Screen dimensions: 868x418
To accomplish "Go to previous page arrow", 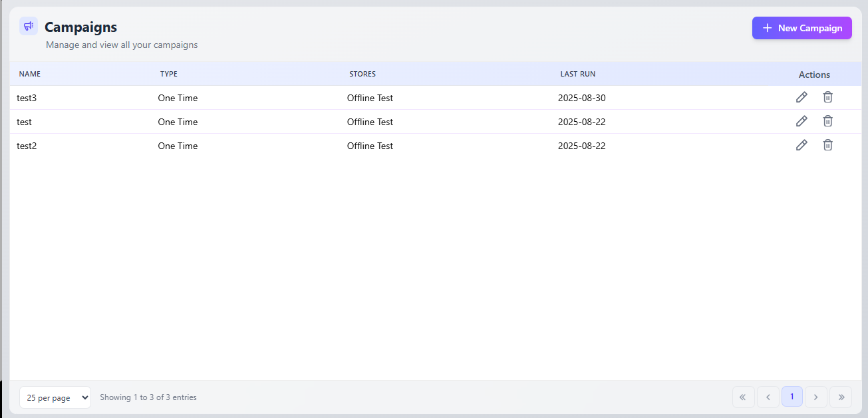I will (x=768, y=397).
